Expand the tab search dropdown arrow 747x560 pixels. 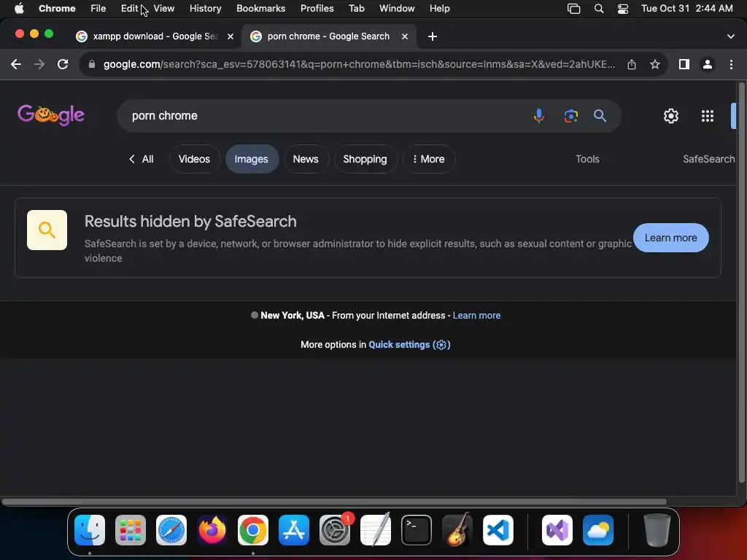coord(731,36)
